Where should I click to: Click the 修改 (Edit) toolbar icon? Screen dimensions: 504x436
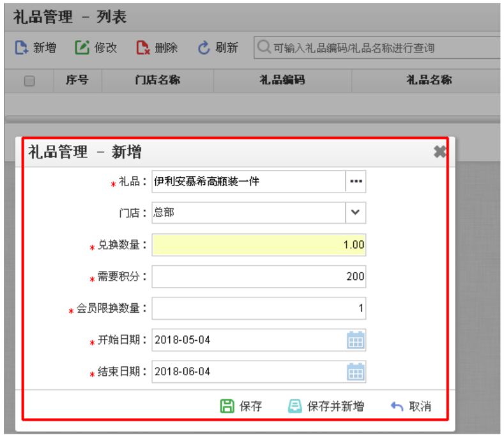(x=82, y=48)
